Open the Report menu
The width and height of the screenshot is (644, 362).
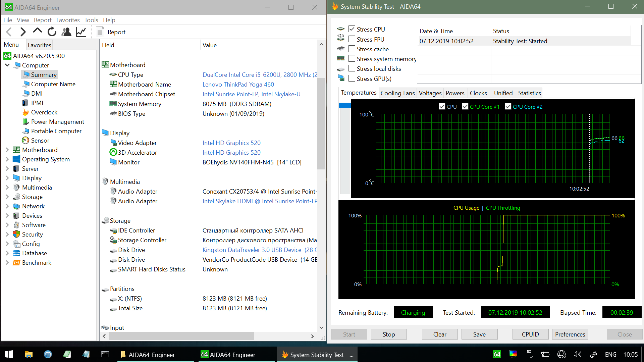point(43,20)
